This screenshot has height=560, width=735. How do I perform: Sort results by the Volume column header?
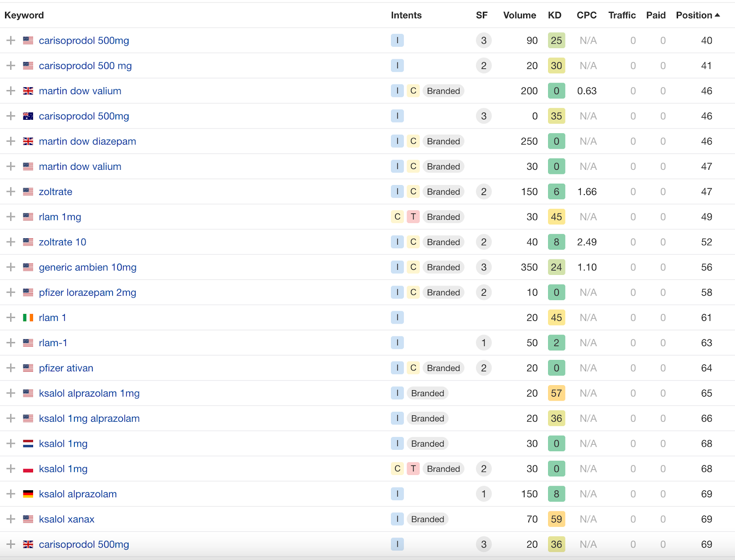pyautogui.click(x=519, y=15)
